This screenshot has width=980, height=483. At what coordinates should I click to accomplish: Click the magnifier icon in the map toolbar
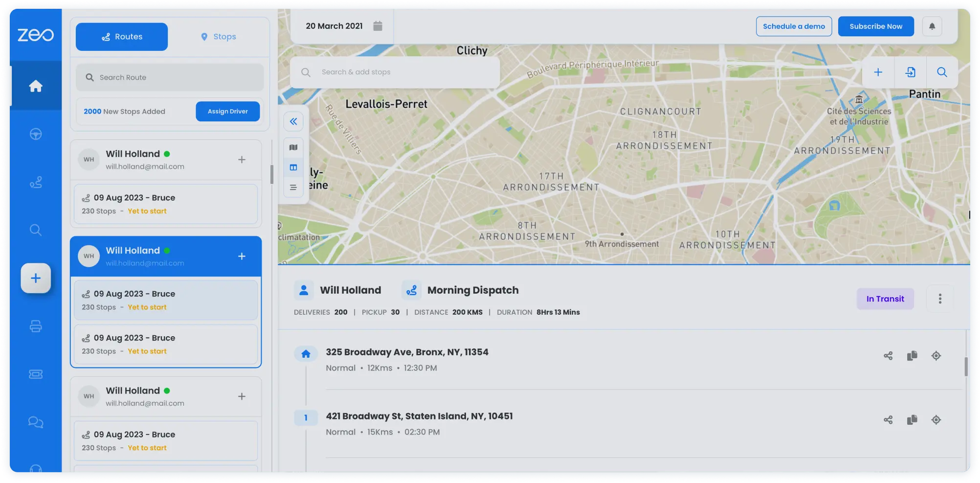click(x=941, y=72)
